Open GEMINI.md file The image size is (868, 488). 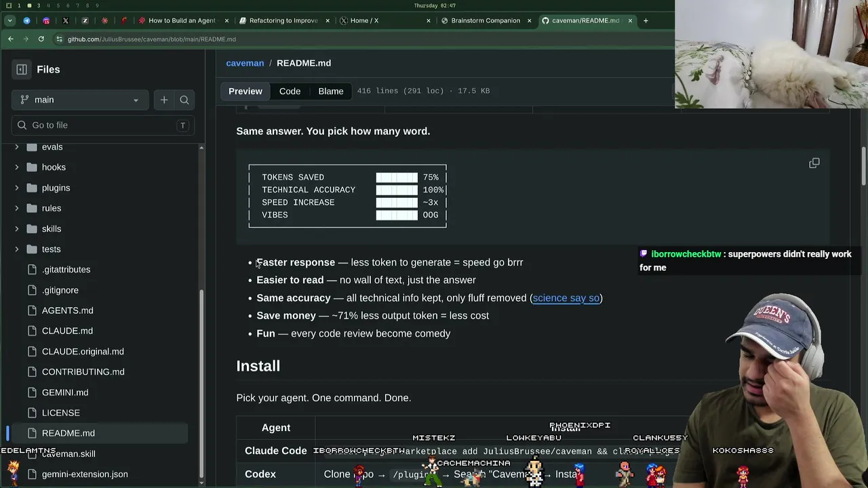[65, 392]
